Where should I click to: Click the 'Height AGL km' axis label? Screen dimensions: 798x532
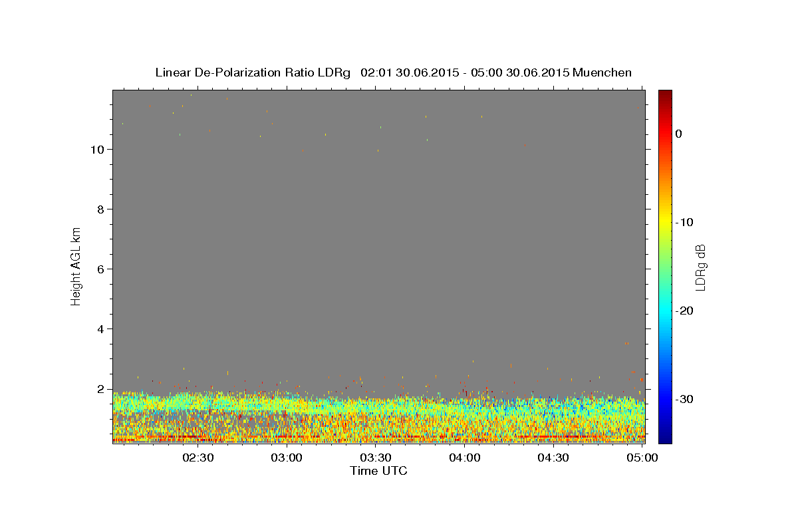tap(76, 265)
